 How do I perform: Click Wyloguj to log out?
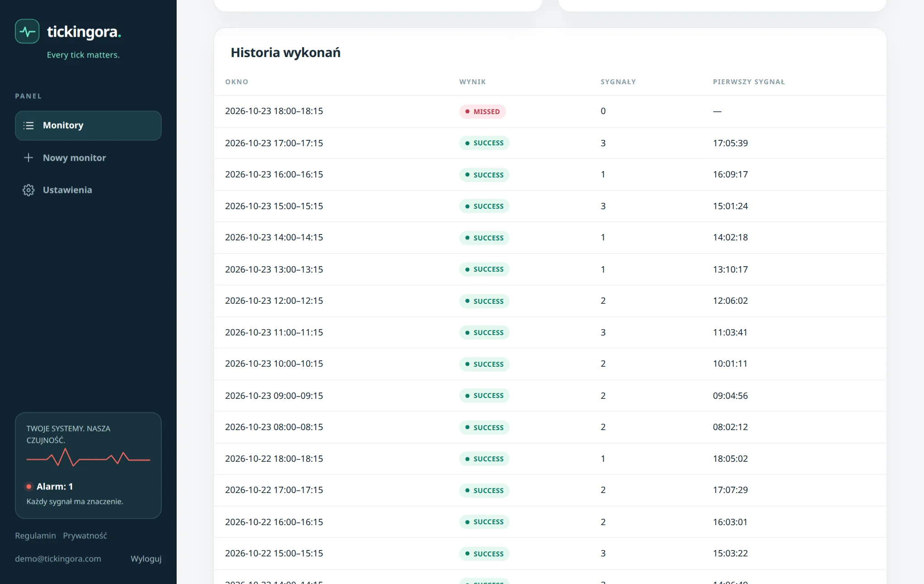146,559
